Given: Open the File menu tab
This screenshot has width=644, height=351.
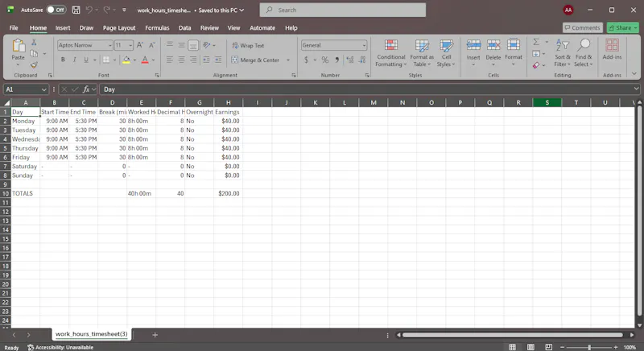Looking at the screenshot, I should click(x=14, y=28).
